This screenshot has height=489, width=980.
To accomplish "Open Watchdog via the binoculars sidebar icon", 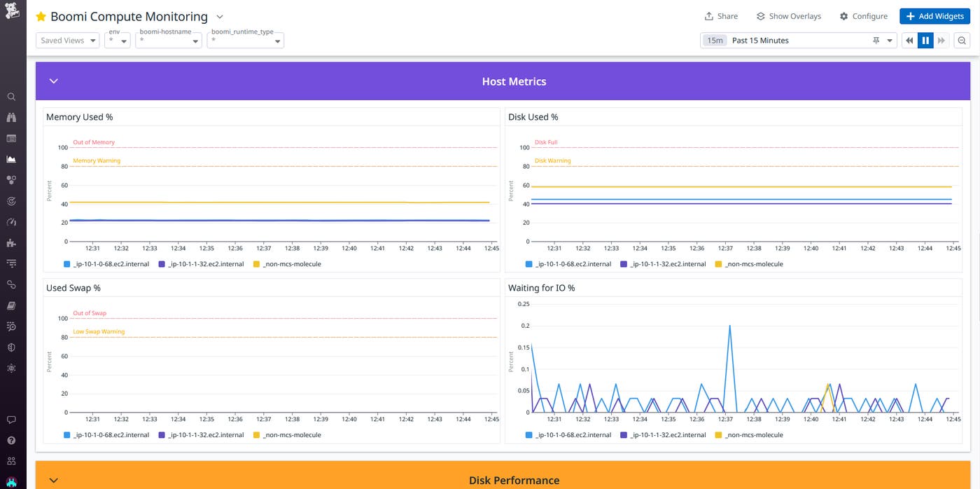I will tap(12, 117).
